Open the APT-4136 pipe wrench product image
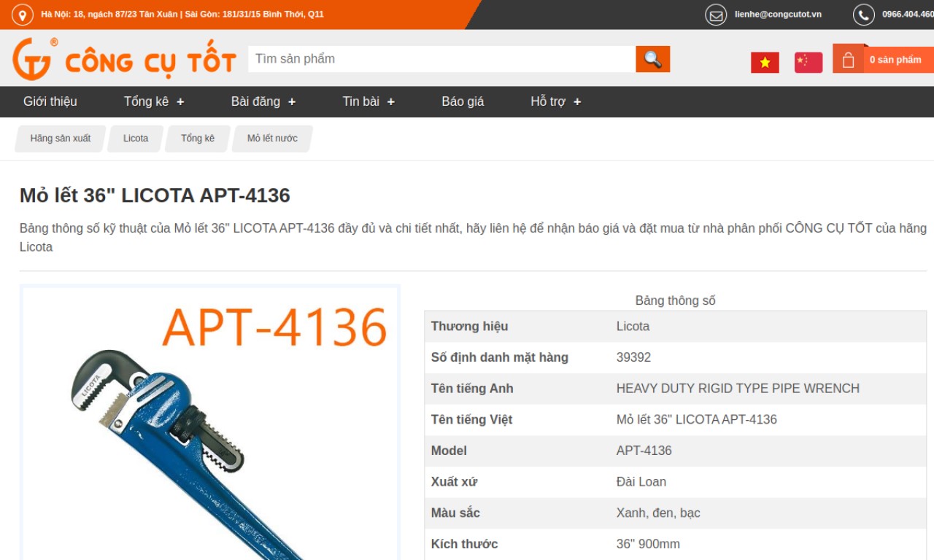934x560 pixels. point(210,423)
